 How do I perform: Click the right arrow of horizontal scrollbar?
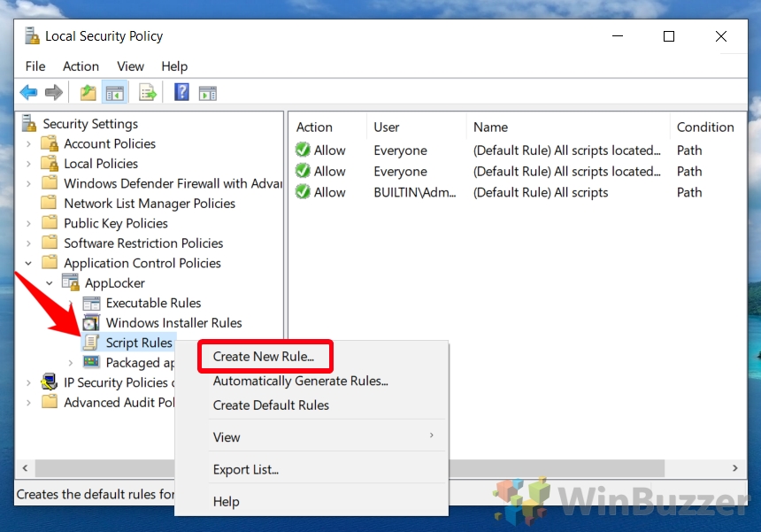(x=734, y=468)
